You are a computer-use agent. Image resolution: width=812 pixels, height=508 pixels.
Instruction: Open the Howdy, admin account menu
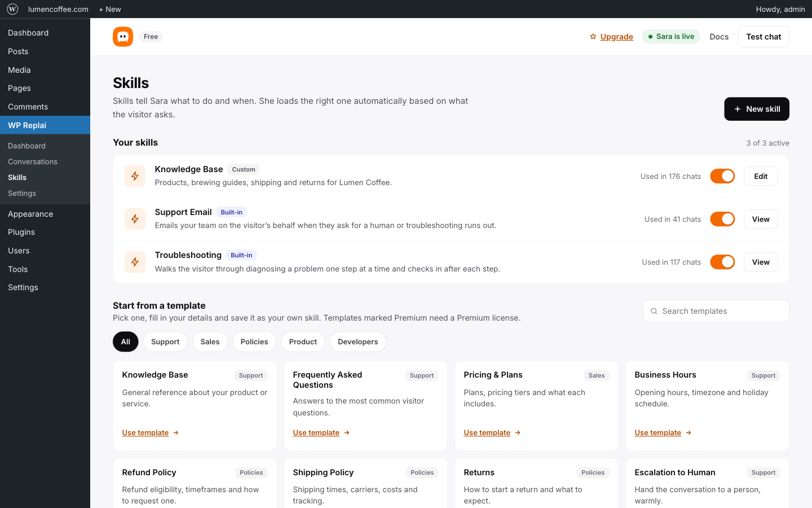780,9
